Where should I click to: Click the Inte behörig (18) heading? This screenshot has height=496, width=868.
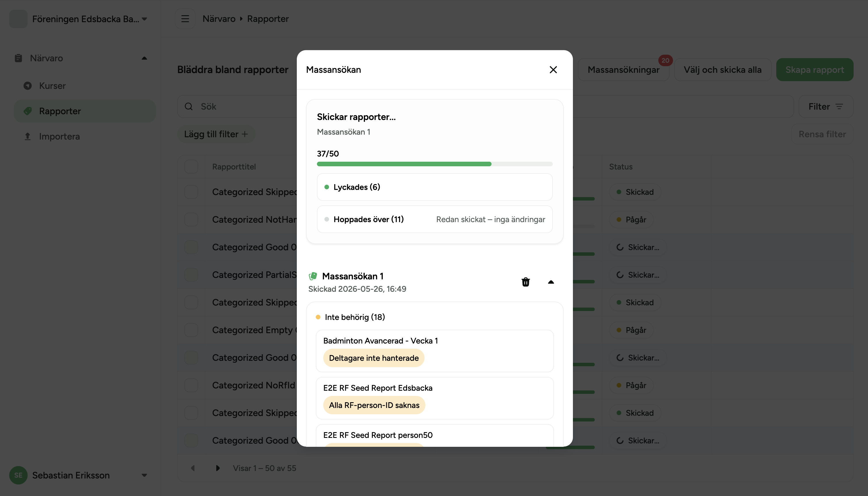coord(355,317)
